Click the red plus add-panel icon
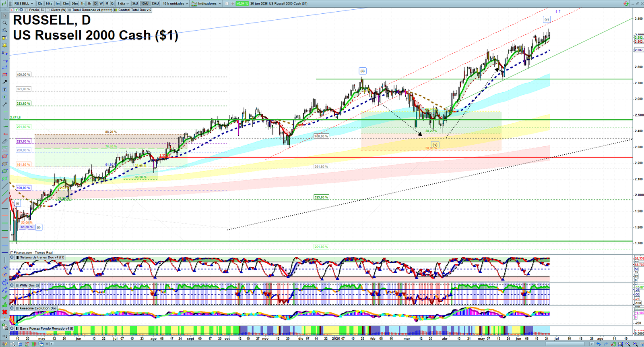Image resolution: width=644 pixels, height=347 pixels. tap(12, 10)
